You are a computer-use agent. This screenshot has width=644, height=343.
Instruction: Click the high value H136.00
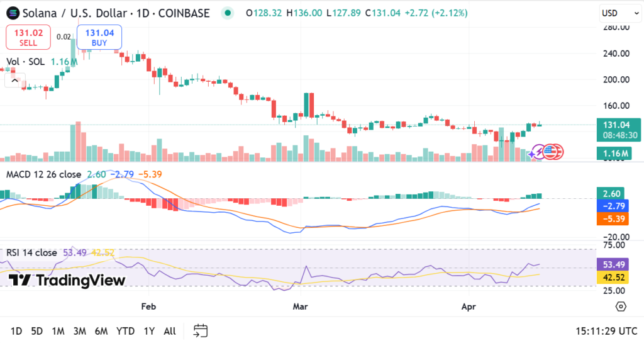coord(304,13)
